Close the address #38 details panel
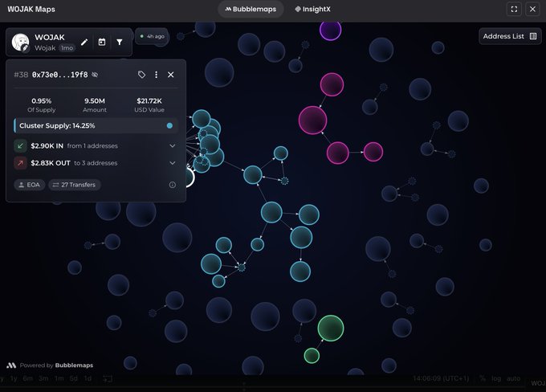Viewport: 546px width, 392px height. coord(170,75)
